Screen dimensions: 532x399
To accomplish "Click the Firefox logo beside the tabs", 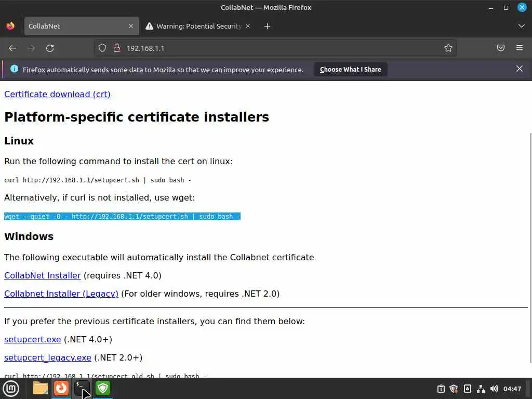I will tap(10, 26).
